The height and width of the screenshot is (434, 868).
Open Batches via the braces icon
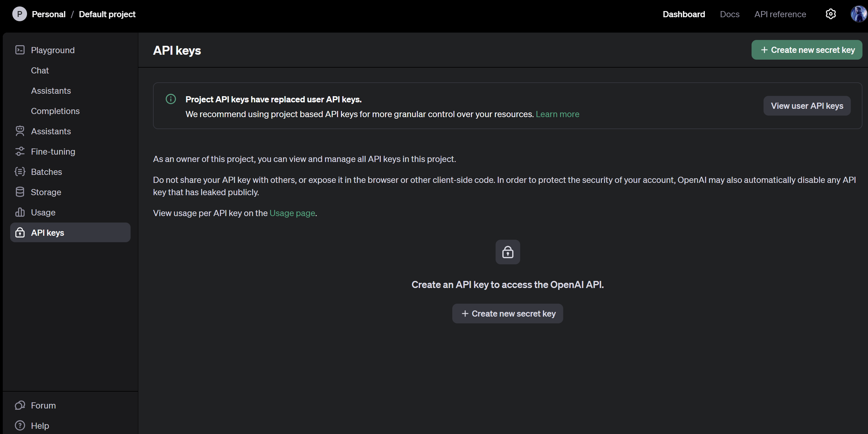[x=20, y=172]
